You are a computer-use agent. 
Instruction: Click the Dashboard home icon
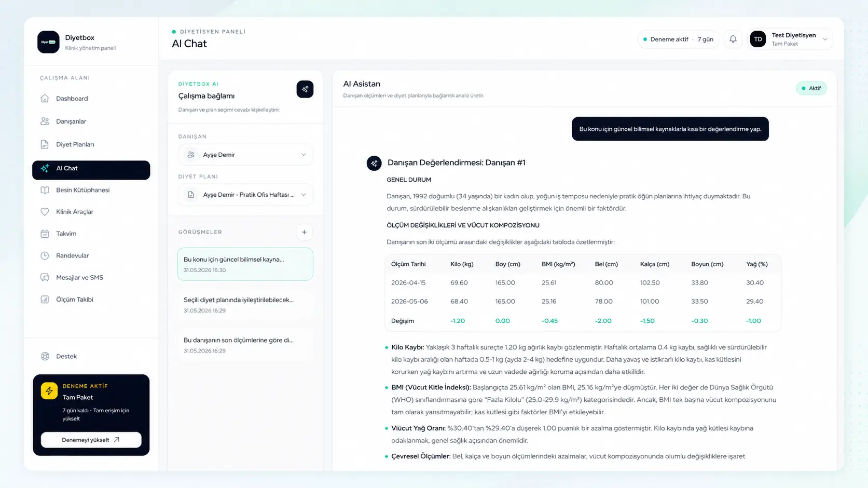pos(45,98)
